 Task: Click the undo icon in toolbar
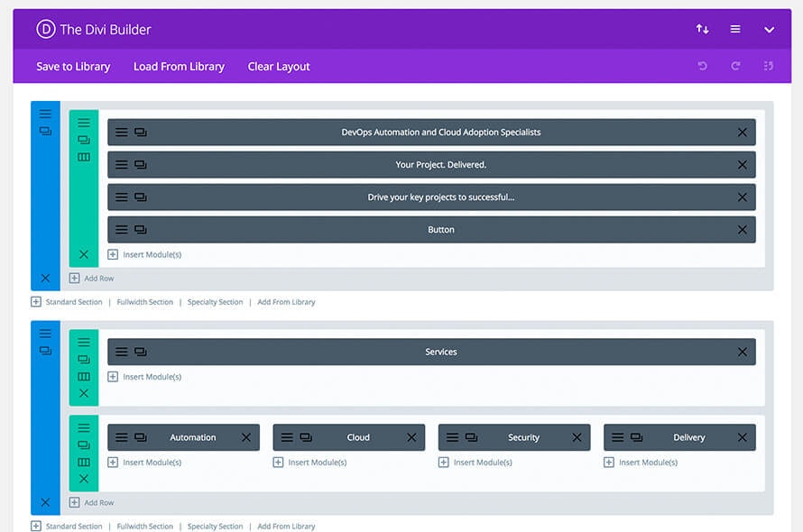click(702, 66)
